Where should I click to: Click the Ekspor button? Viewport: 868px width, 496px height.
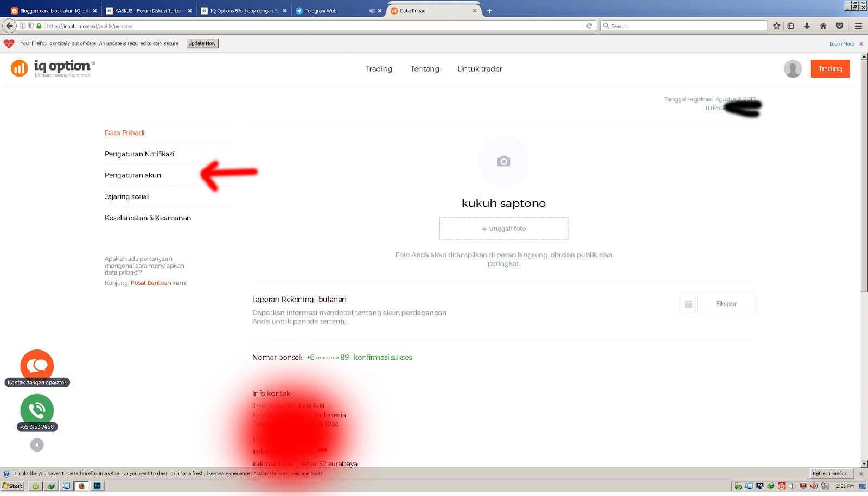[726, 304]
